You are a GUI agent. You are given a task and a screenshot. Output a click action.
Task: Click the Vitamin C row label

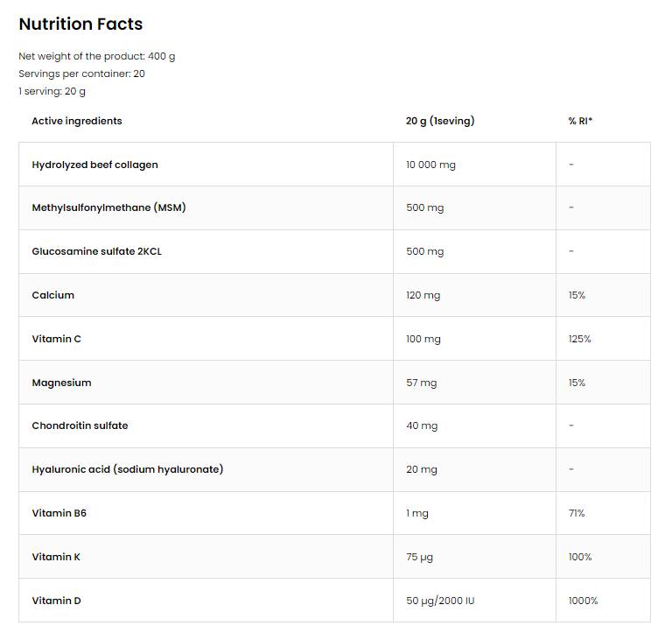click(x=56, y=339)
